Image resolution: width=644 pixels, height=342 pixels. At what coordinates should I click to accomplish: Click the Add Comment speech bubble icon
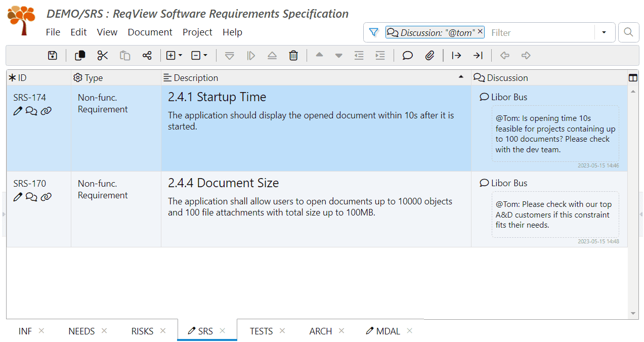pyautogui.click(x=408, y=56)
